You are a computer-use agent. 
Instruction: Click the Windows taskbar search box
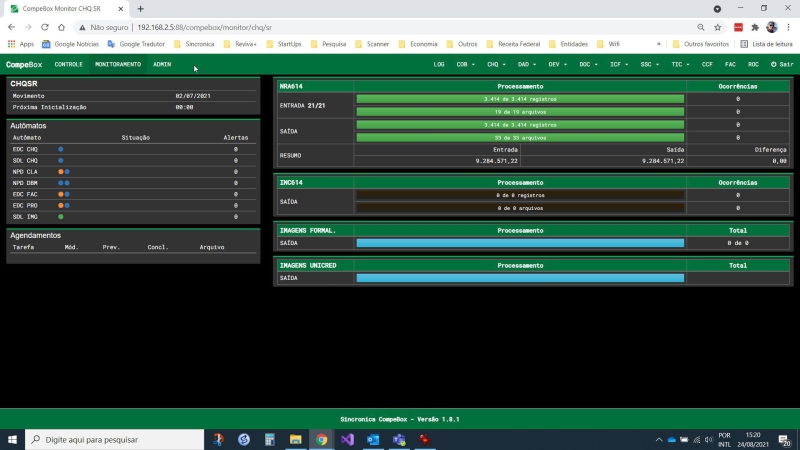114,439
